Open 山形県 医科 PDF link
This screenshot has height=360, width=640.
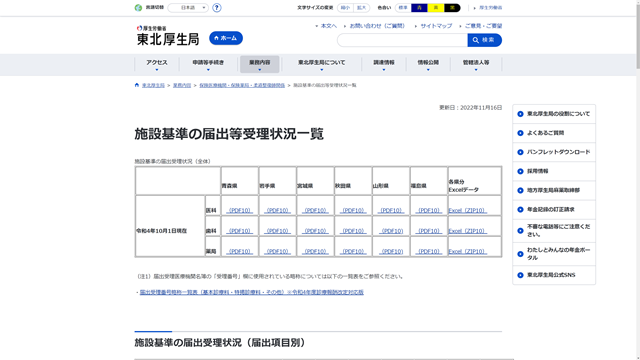point(391,211)
